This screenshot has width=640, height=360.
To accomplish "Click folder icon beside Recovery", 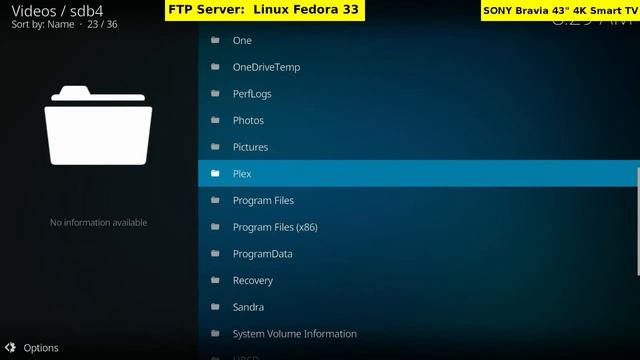I will (215, 280).
